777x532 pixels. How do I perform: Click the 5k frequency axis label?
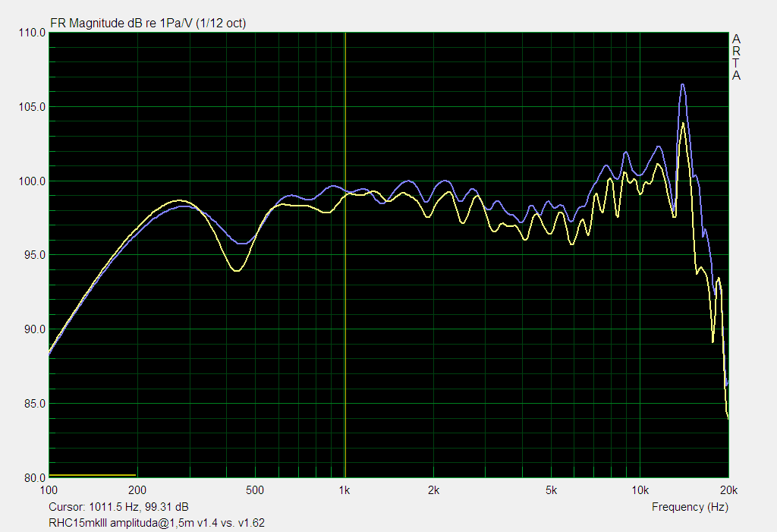[551, 490]
